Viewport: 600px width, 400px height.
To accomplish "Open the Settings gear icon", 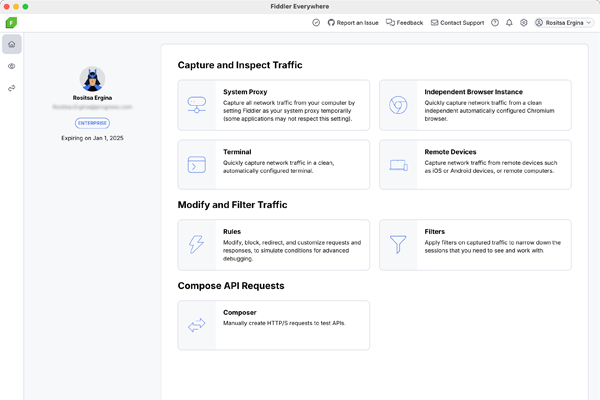I will click(x=523, y=22).
